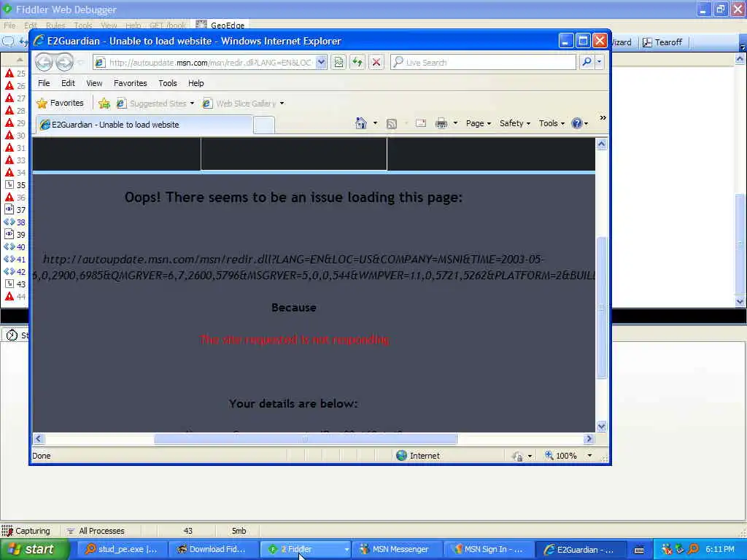Viewport: 747px width, 560px height.
Task: Switch to stud_pe.exe taskbar item
Action: click(x=122, y=549)
